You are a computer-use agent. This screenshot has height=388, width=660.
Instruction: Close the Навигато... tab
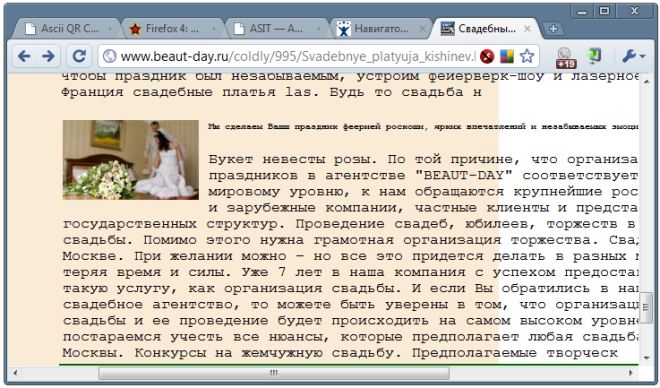[x=422, y=29]
